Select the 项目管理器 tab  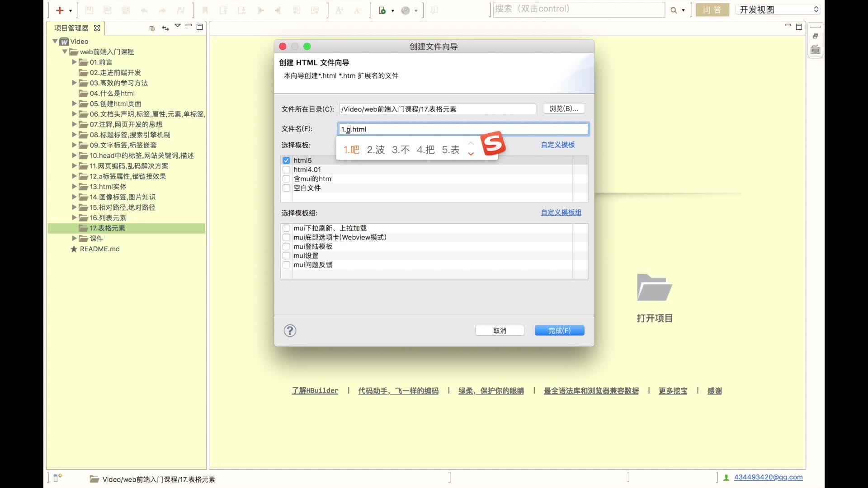71,28
